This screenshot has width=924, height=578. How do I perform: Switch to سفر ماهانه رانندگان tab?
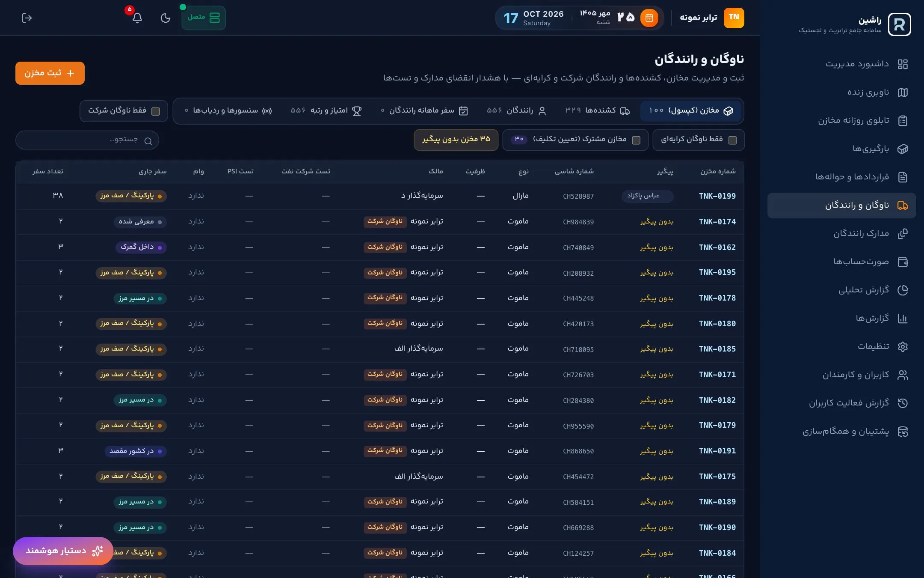(x=424, y=111)
